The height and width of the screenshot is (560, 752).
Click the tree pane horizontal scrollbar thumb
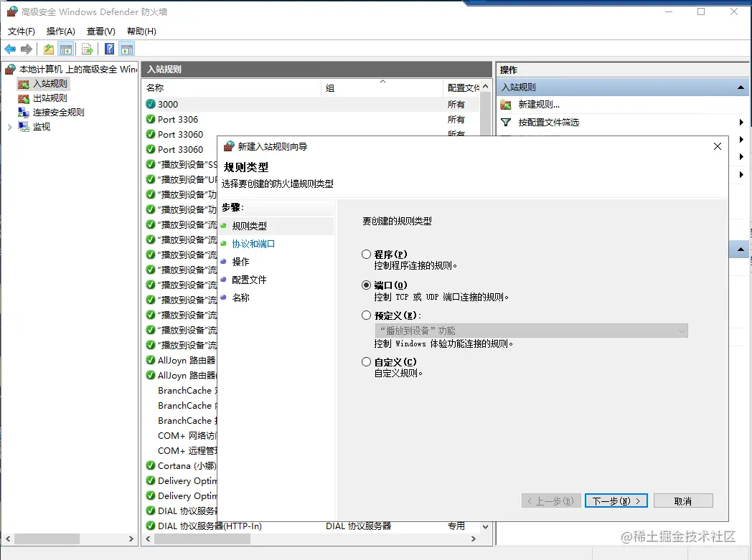coord(47,539)
